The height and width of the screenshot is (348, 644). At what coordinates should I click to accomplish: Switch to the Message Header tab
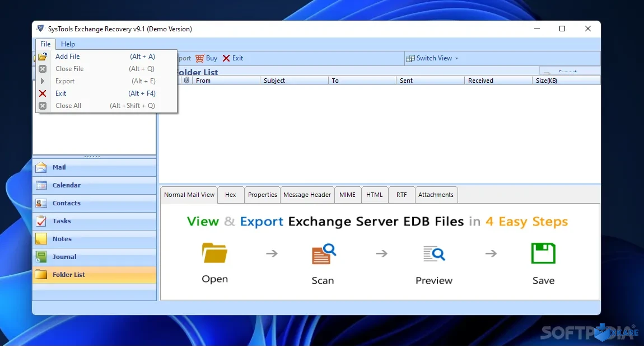[307, 195]
